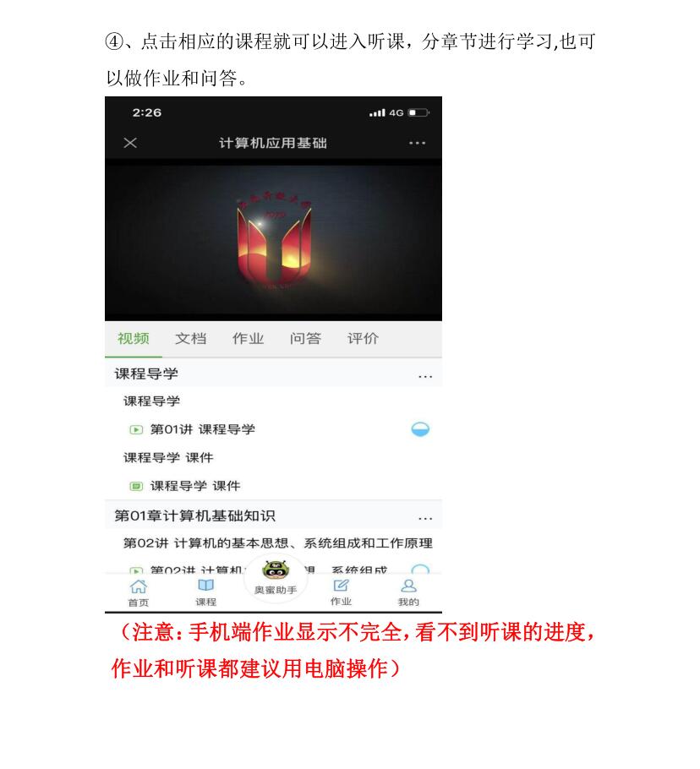Open the 问答 tab
The image size is (700, 769).
[x=305, y=338]
